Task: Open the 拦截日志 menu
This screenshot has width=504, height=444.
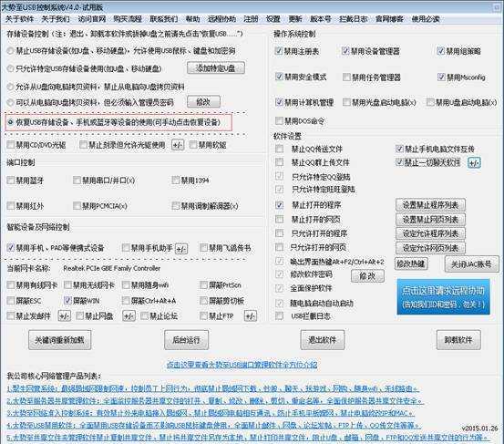Action: pyautogui.click(x=354, y=19)
